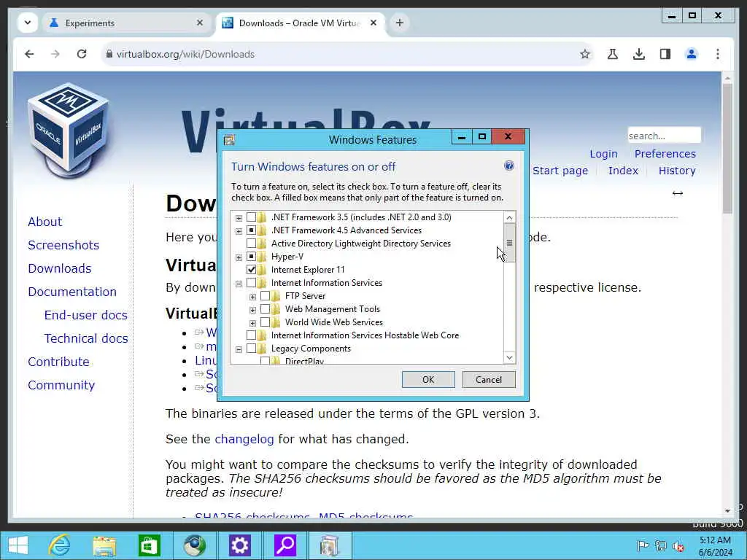This screenshot has height=560, width=747.
Task: Open Screenshots in the sidebar
Action: pyautogui.click(x=63, y=245)
